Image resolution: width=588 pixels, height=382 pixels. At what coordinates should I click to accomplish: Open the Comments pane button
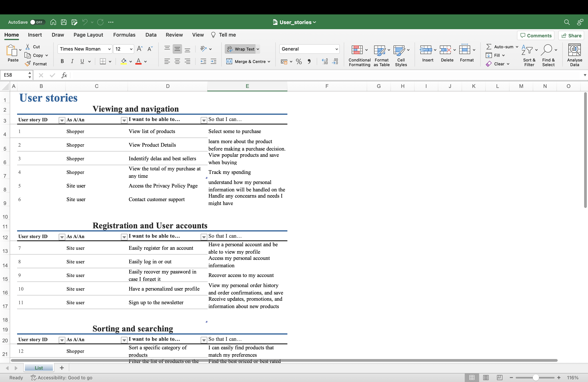click(x=536, y=36)
